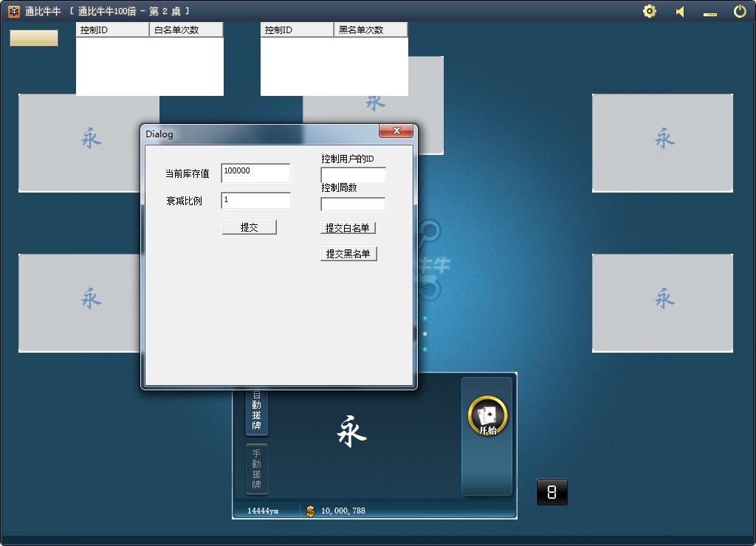Click the game logo in title bar

pyautogui.click(x=14, y=11)
